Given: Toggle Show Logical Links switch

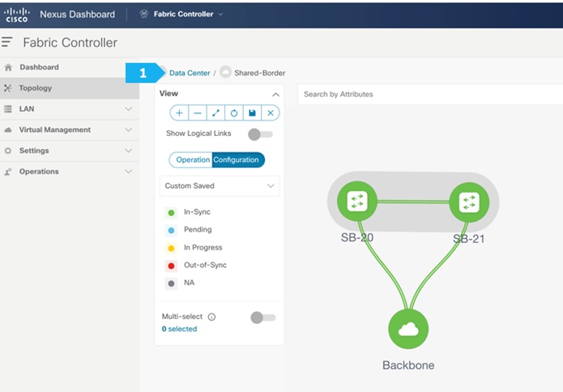Looking at the screenshot, I should [261, 134].
